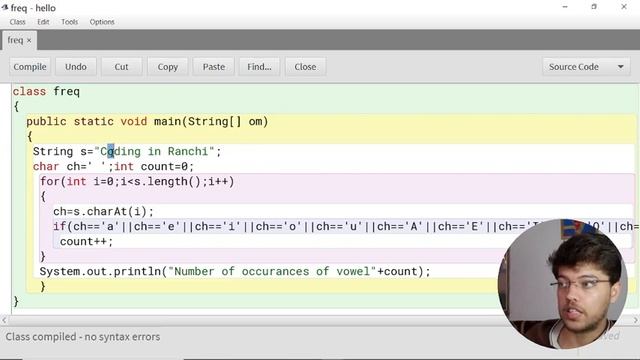Click right arrow of horizontal scrollbar
The width and height of the screenshot is (640, 360).
(x=636, y=320)
